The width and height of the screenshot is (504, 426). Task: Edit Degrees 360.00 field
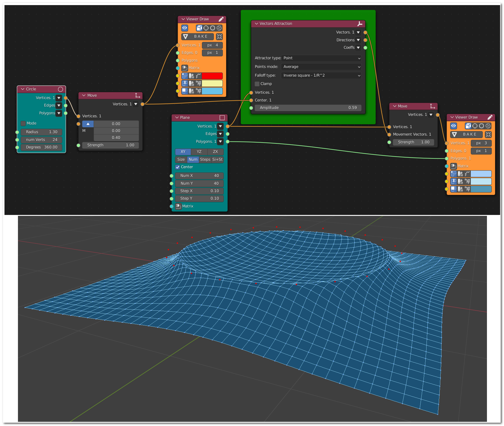pos(42,147)
